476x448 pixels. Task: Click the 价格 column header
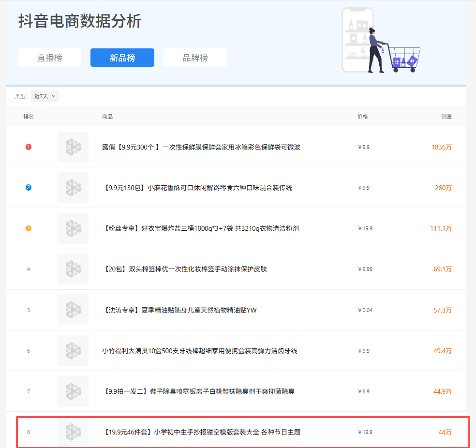363,117
